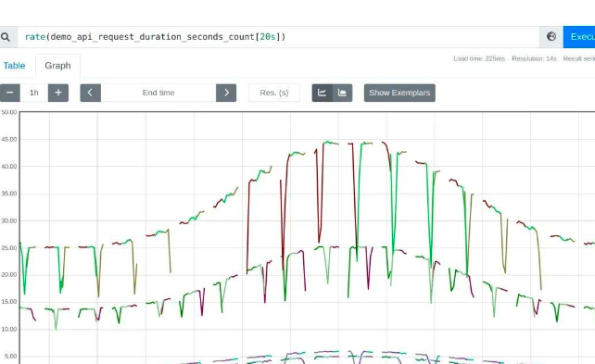The image size is (595, 364).
Task: Decrease time range with minus button
Action: (10, 93)
